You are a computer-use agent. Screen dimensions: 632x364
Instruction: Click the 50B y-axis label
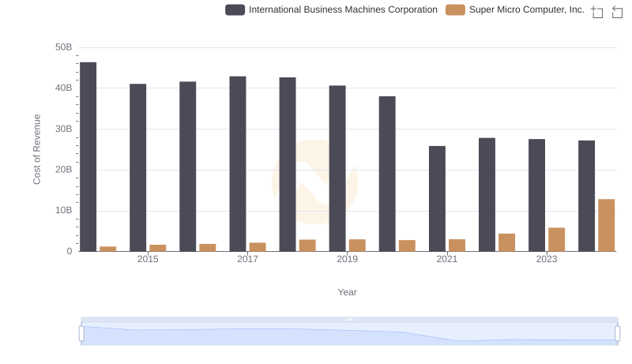click(64, 47)
